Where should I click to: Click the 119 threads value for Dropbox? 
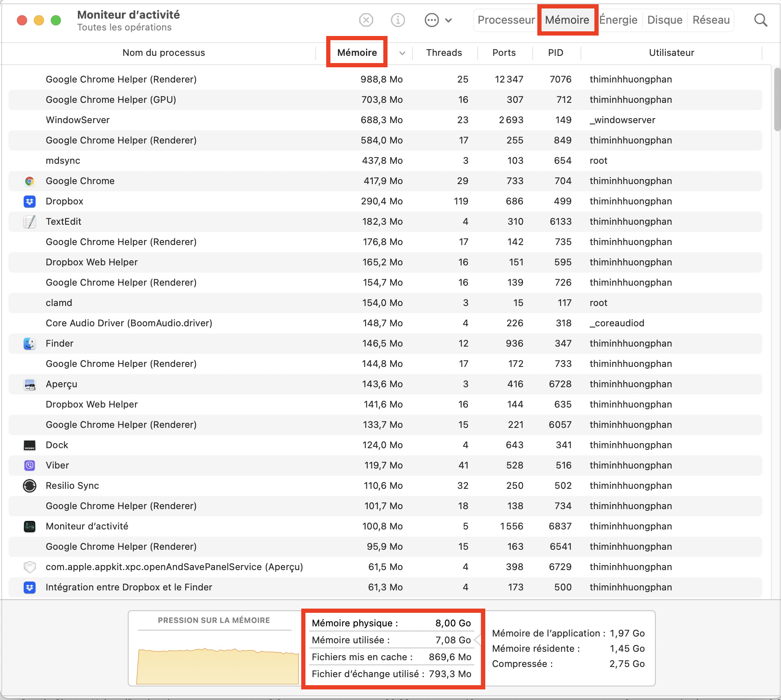pyautogui.click(x=461, y=201)
